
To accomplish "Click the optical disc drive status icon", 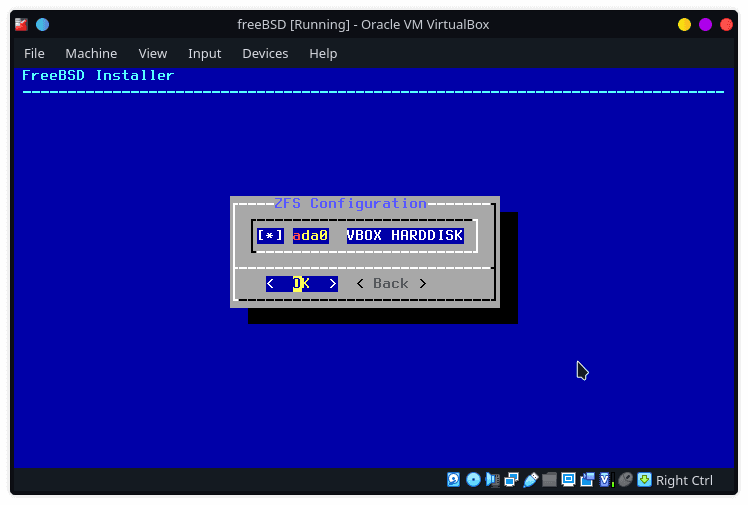I will 473,480.
